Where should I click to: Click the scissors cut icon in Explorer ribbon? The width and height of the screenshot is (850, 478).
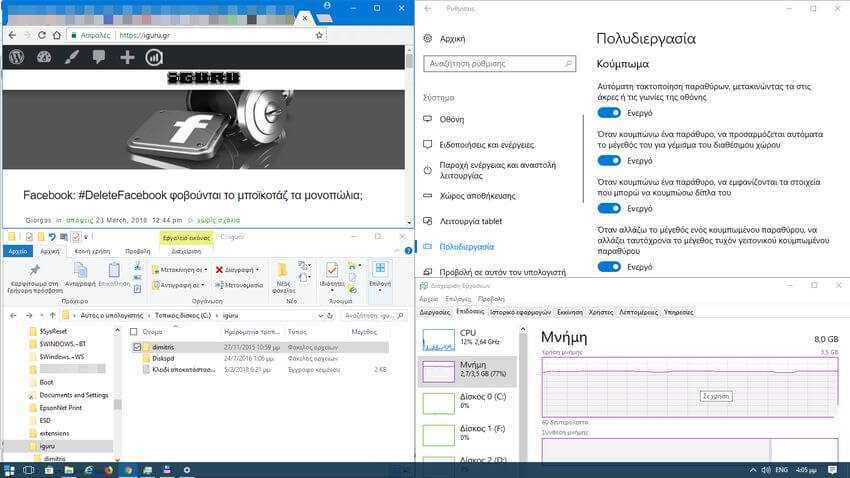point(138,266)
